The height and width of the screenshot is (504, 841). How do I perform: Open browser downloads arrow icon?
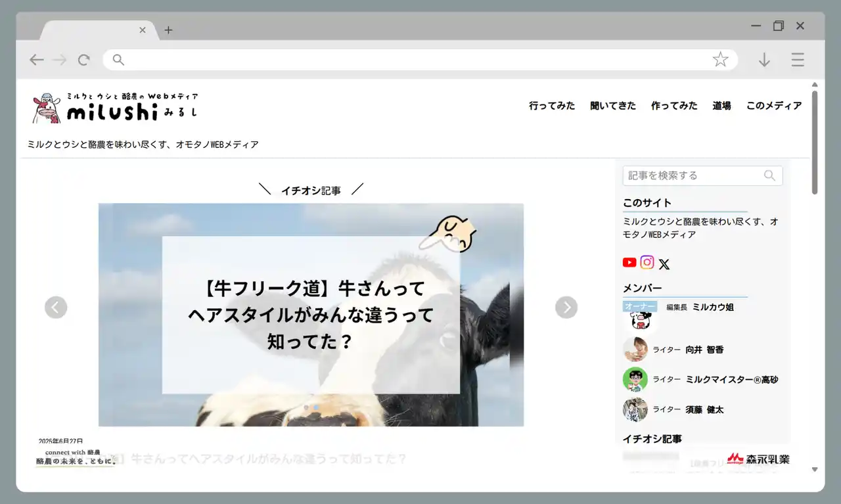pyautogui.click(x=764, y=60)
